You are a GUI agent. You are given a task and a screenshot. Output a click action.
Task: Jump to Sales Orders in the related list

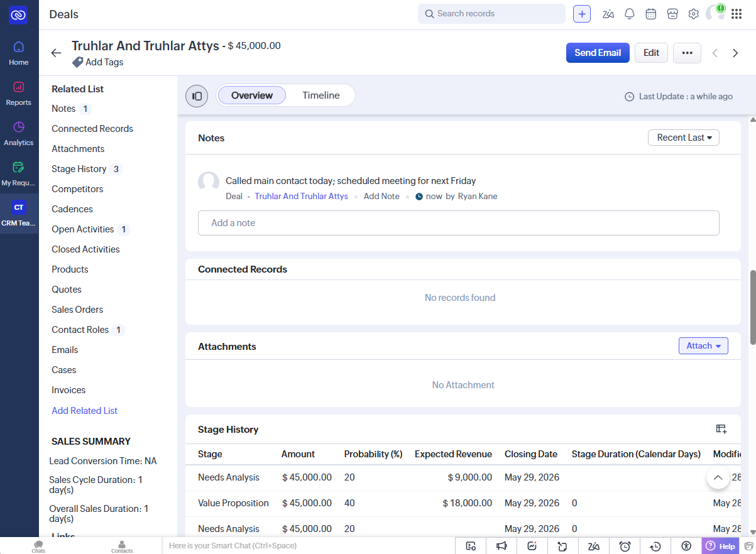[x=77, y=310]
